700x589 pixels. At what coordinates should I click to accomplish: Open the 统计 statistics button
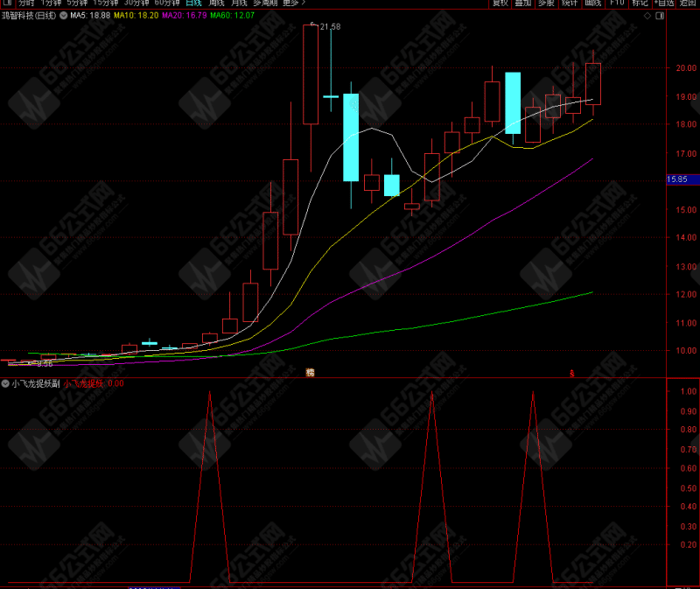click(x=570, y=3)
